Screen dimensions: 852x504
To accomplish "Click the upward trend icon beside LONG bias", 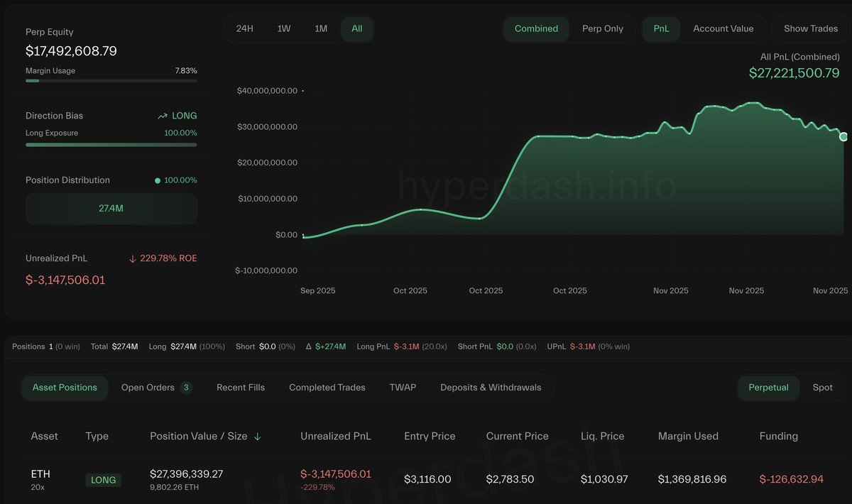I will pyautogui.click(x=161, y=115).
